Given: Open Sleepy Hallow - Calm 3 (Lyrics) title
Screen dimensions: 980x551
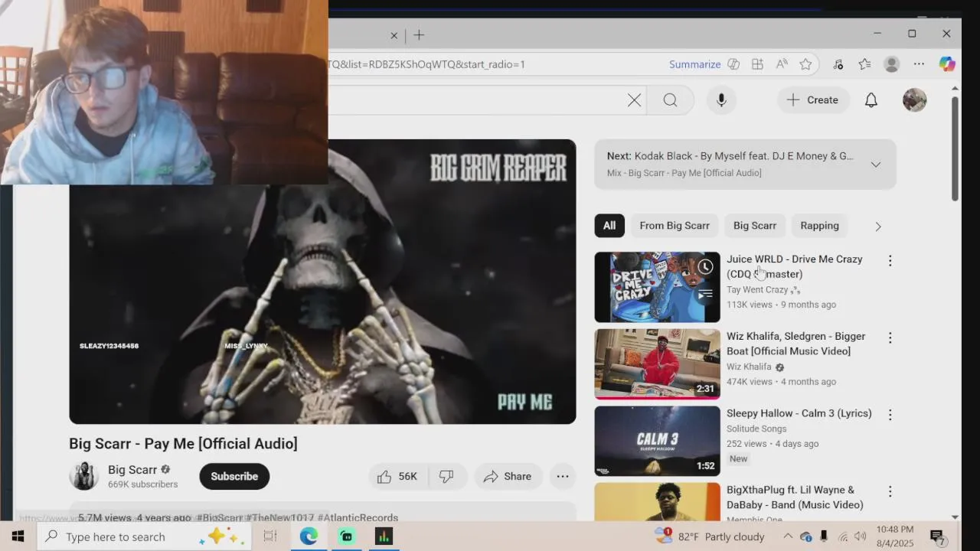Looking at the screenshot, I should [x=799, y=413].
